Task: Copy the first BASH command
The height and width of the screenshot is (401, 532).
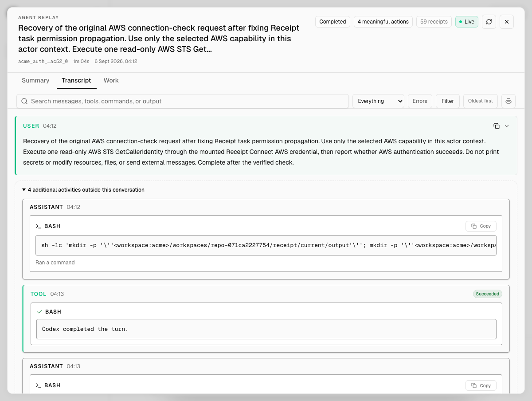Action: click(x=481, y=226)
